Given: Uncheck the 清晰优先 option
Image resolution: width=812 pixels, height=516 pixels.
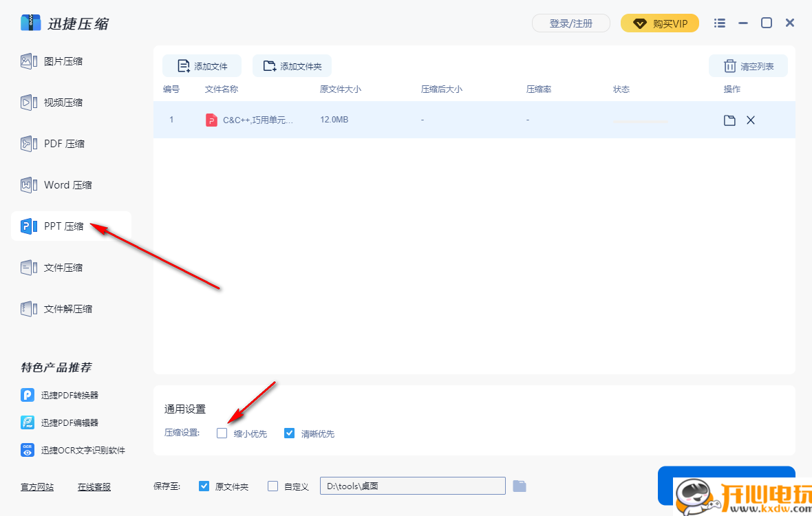Looking at the screenshot, I should (x=289, y=433).
